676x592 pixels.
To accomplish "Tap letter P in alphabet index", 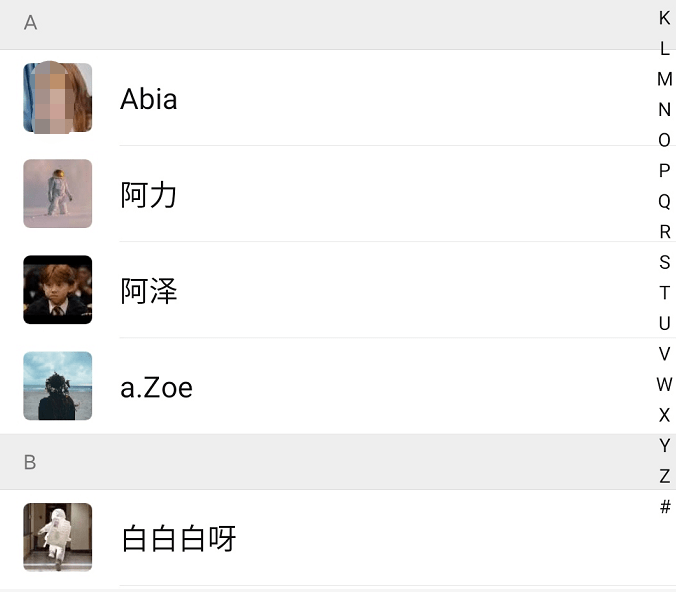I will [x=665, y=171].
